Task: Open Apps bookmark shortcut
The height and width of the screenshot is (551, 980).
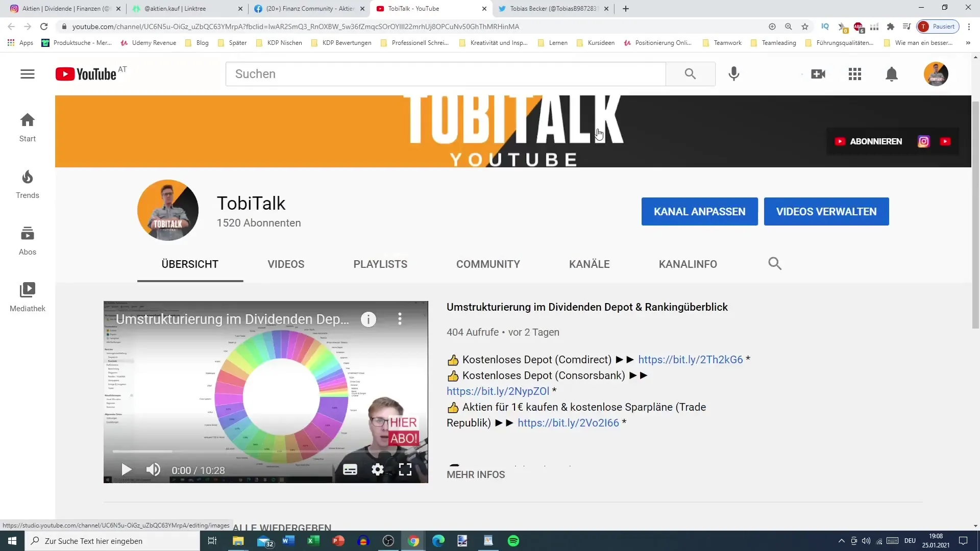Action: coord(20,43)
